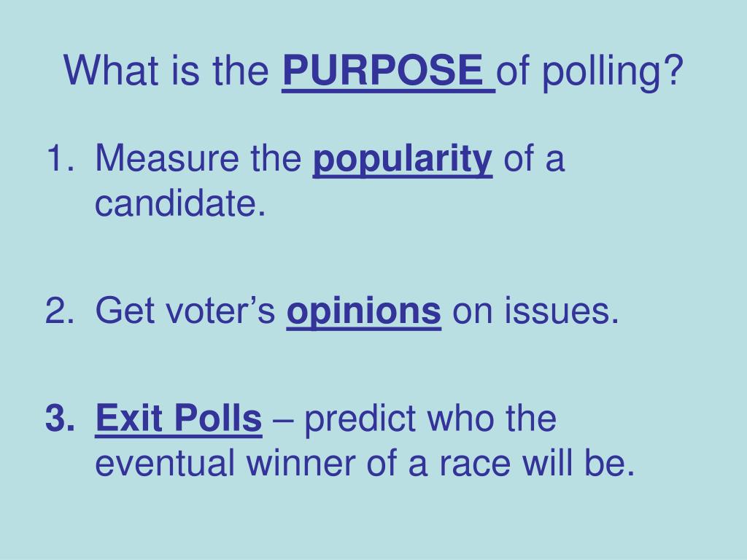The image size is (747, 560).
Task: Click the underlined Exit Polls text
Action: coord(179,418)
